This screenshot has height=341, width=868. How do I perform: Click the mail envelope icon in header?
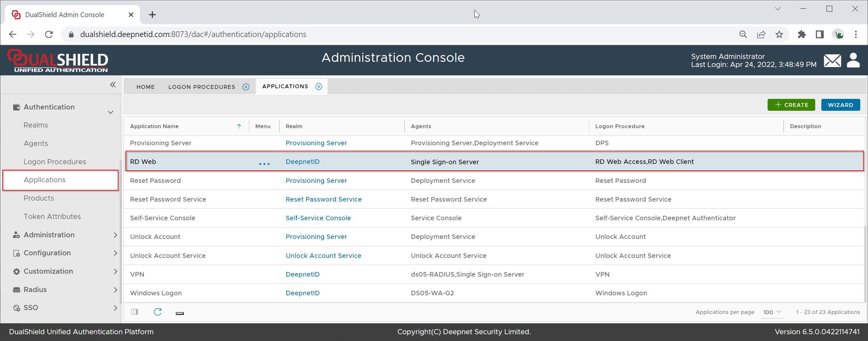point(832,61)
